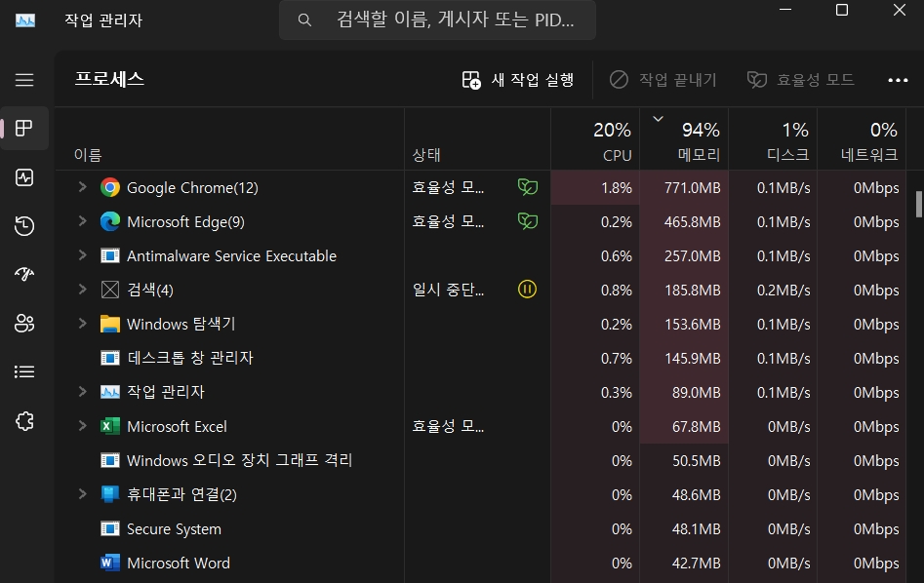
Task: Expand the 작업 관리자 row
Action: point(83,392)
